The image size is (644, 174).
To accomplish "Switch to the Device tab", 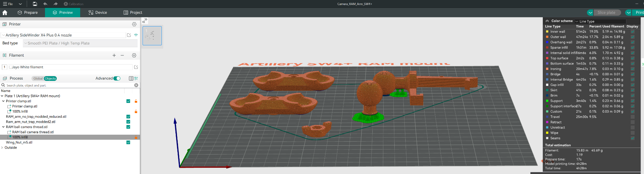I will (x=98, y=13).
